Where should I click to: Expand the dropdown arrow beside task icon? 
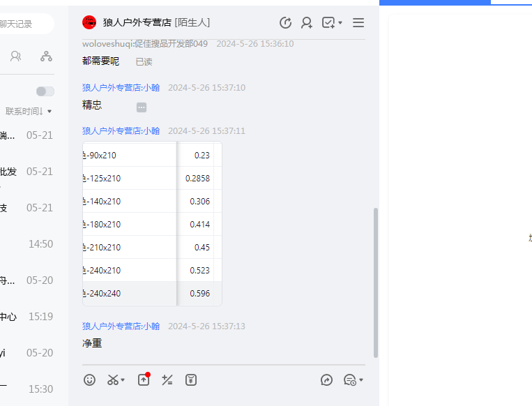[340, 23]
